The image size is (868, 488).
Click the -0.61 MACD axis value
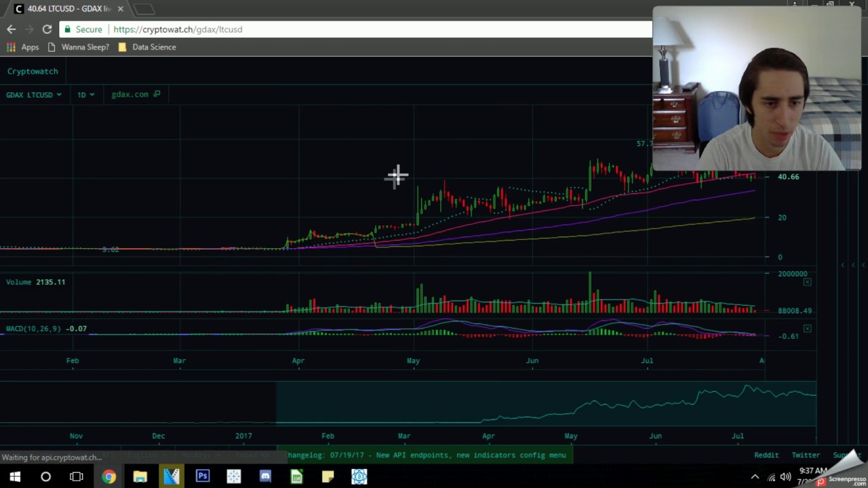point(788,336)
